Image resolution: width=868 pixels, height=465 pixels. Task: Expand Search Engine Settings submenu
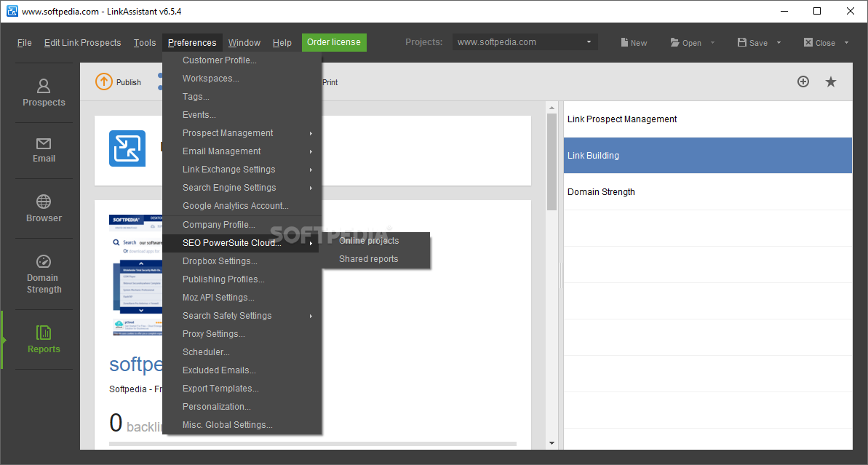[x=242, y=188]
